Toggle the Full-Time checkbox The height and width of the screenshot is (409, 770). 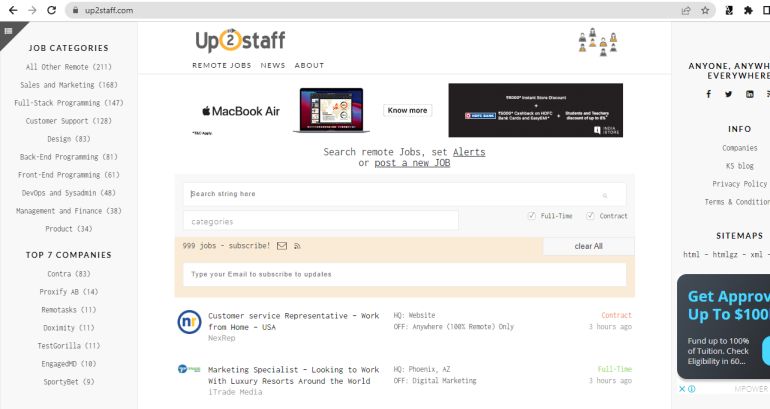[x=532, y=216]
